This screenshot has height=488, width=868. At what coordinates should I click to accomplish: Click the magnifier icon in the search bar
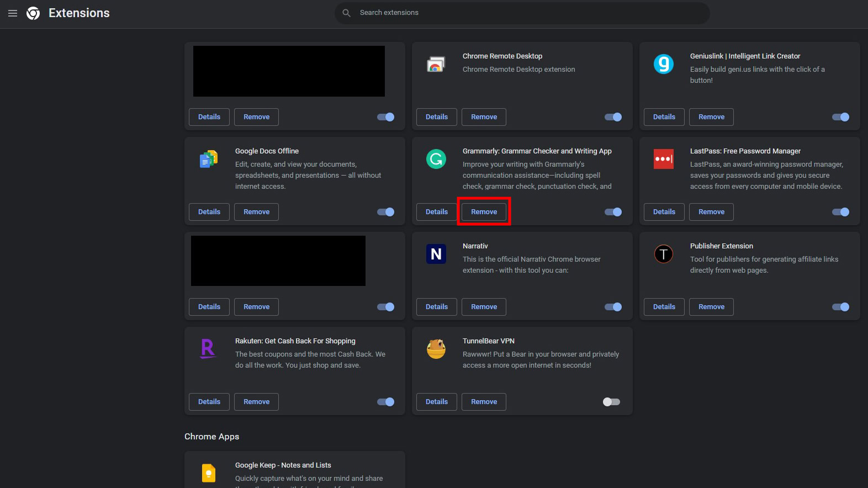click(346, 13)
